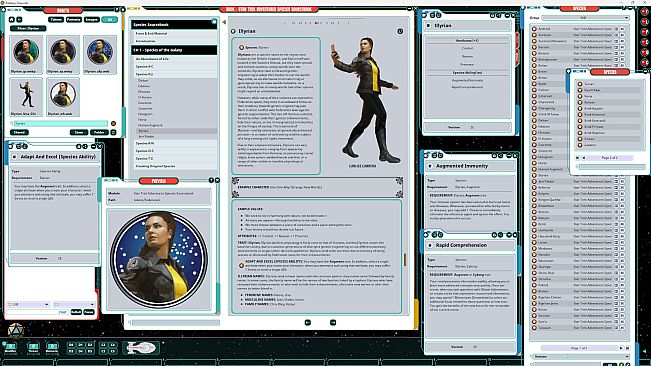The image size is (651, 366).
Task: Collapse Species D-J section
Action: point(175,74)
